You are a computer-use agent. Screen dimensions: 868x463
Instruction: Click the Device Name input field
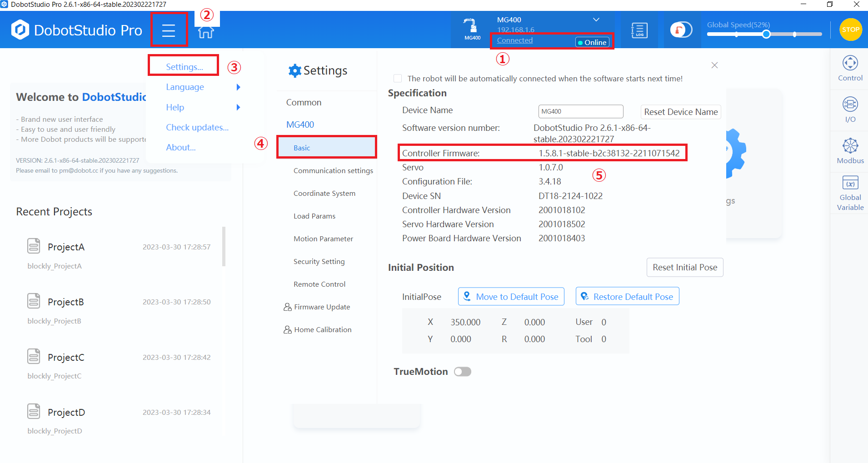click(580, 111)
